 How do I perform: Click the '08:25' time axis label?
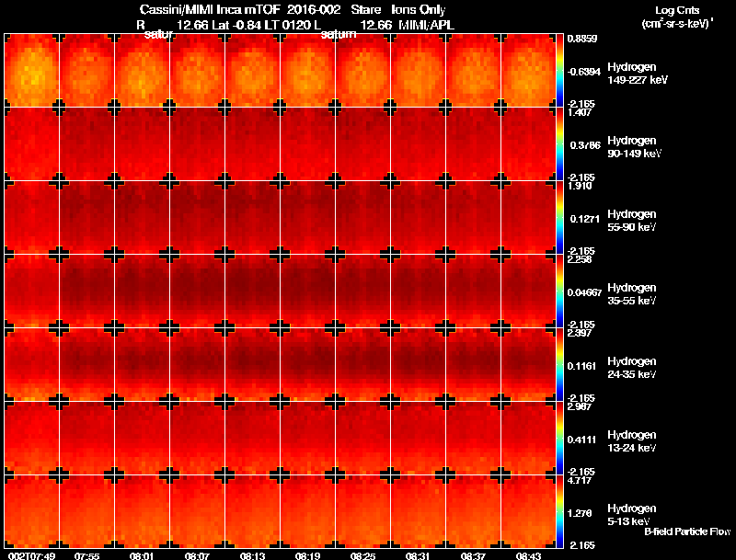click(x=362, y=555)
